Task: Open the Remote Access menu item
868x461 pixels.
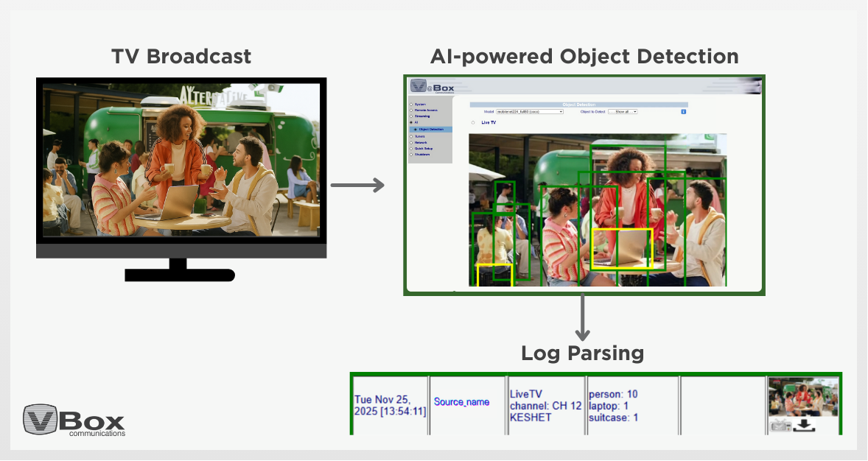Action: tap(426, 110)
